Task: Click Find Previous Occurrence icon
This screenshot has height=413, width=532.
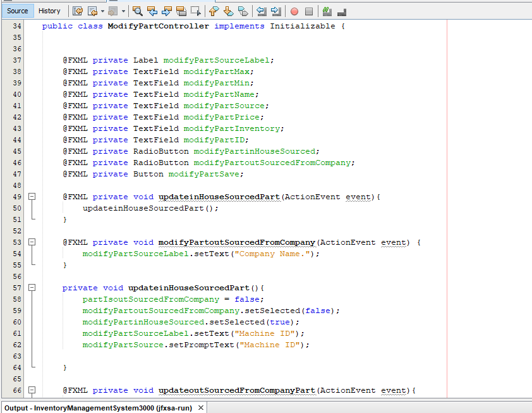Action: [x=152, y=11]
